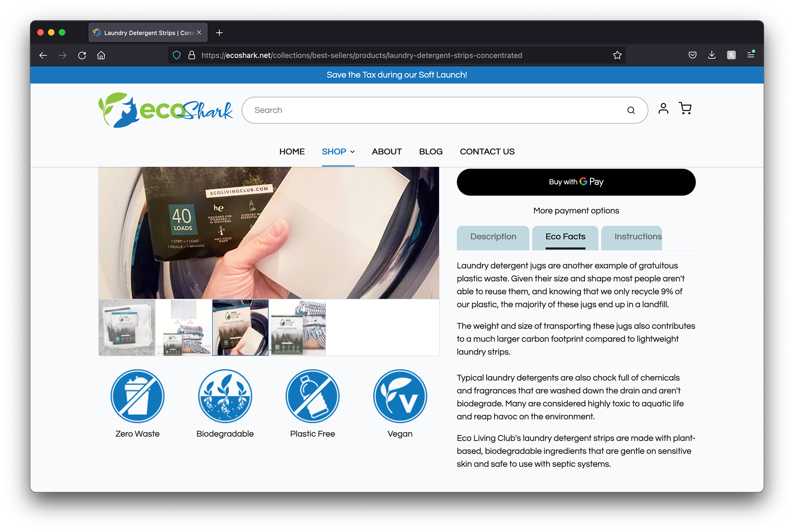The image size is (794, 532).
Task: Select first product thumbnail with towel
Action: [127, 327]
